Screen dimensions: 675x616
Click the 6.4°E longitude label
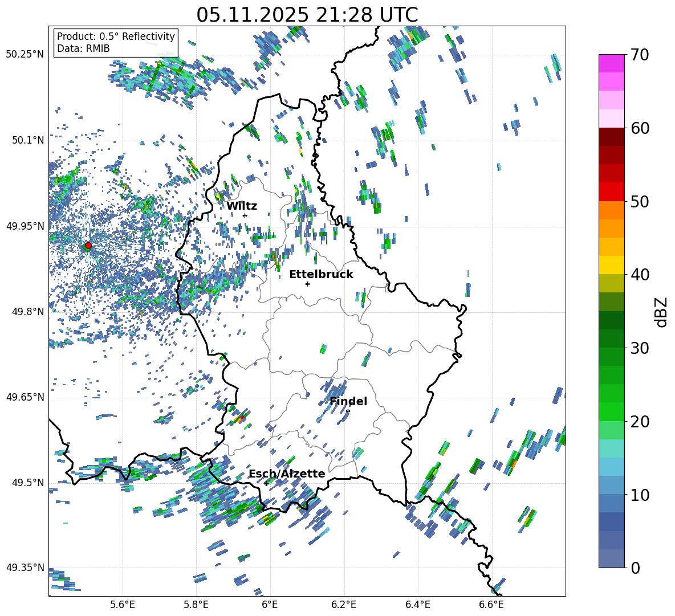click(417, 605)
